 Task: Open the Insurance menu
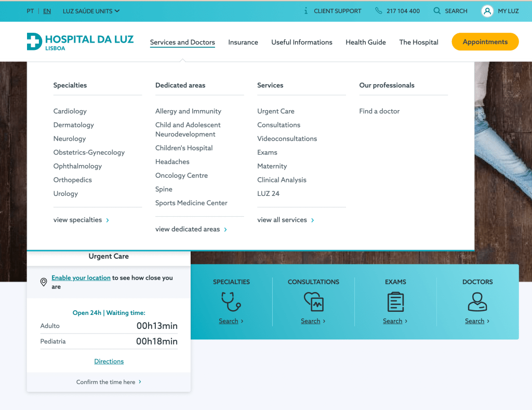(243, 42)
